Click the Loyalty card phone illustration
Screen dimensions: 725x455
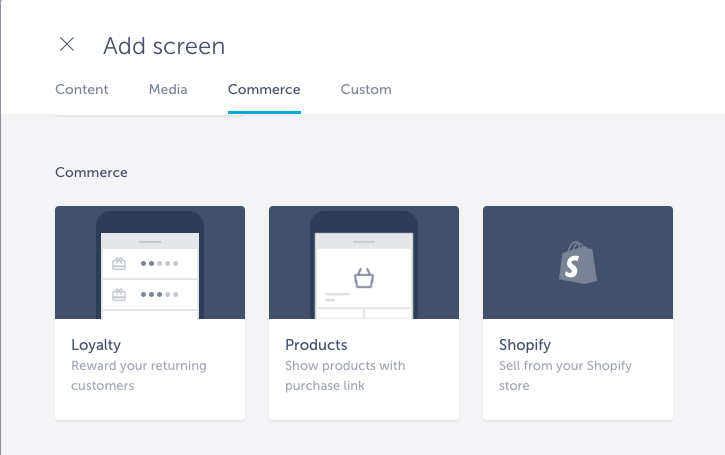tap(150, 264)
